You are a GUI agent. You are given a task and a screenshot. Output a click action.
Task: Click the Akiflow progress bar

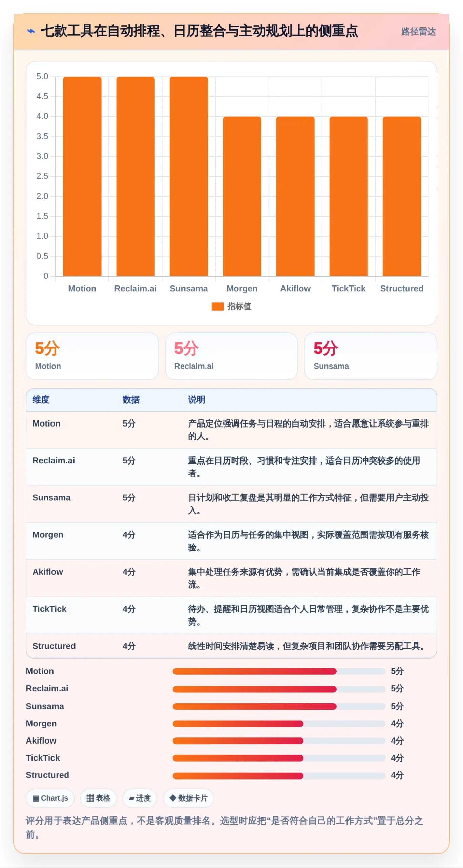279,741
